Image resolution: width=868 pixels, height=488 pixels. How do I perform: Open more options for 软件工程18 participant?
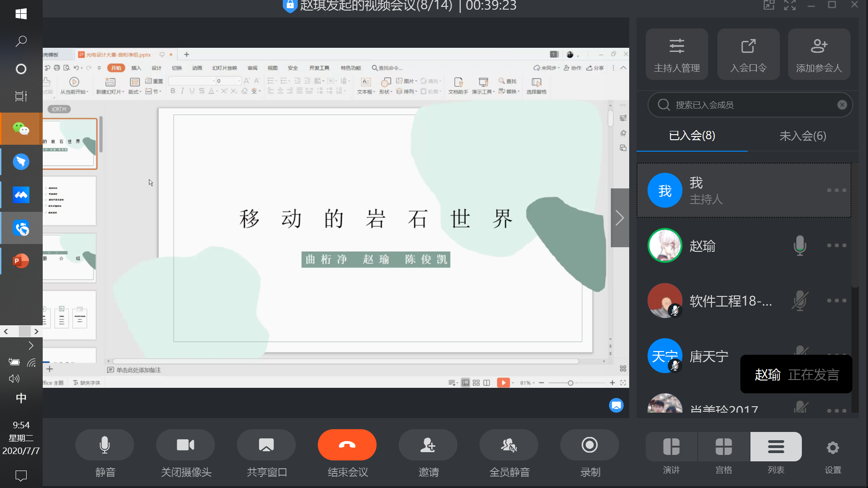[836, 301]
